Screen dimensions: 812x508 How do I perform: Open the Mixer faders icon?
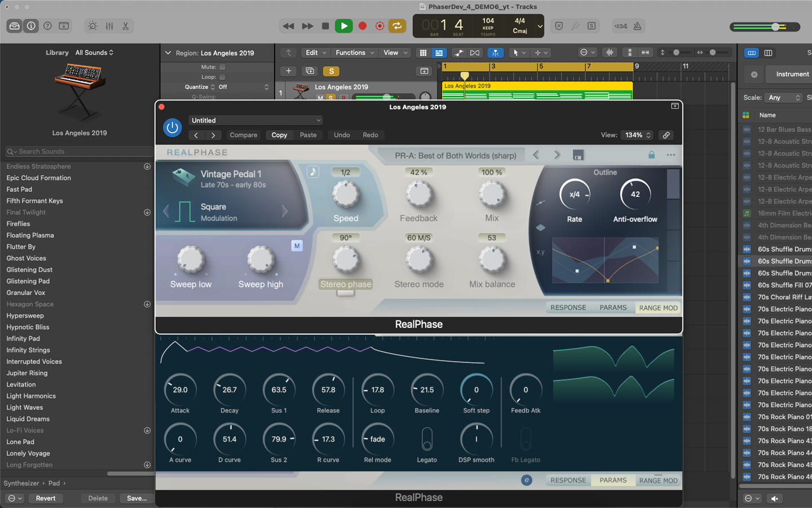109,26
